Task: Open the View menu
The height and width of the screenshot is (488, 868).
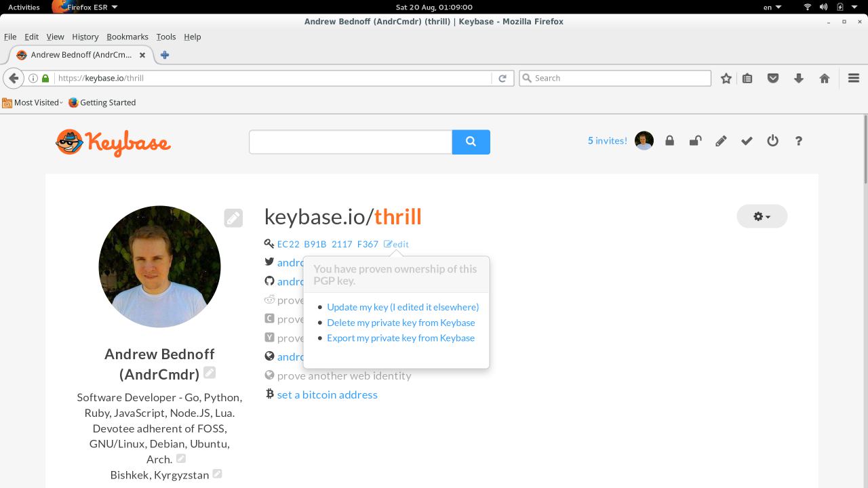Action: (55, 37)
